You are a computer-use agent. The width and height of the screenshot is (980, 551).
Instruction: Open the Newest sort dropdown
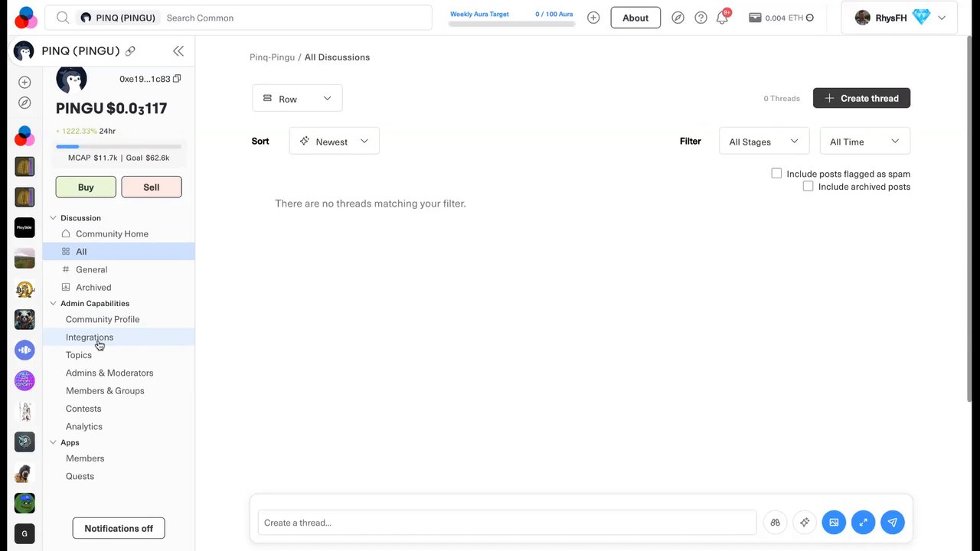tap(334, 141)
